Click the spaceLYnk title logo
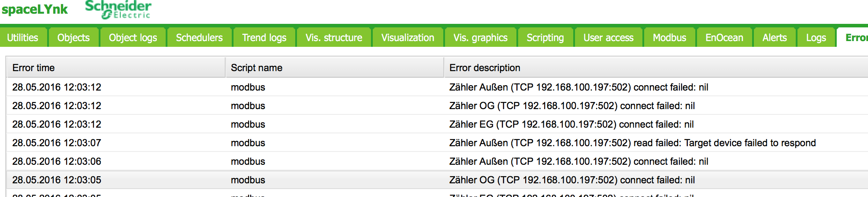This screenshot has height=197, width=868. (35, 10)
